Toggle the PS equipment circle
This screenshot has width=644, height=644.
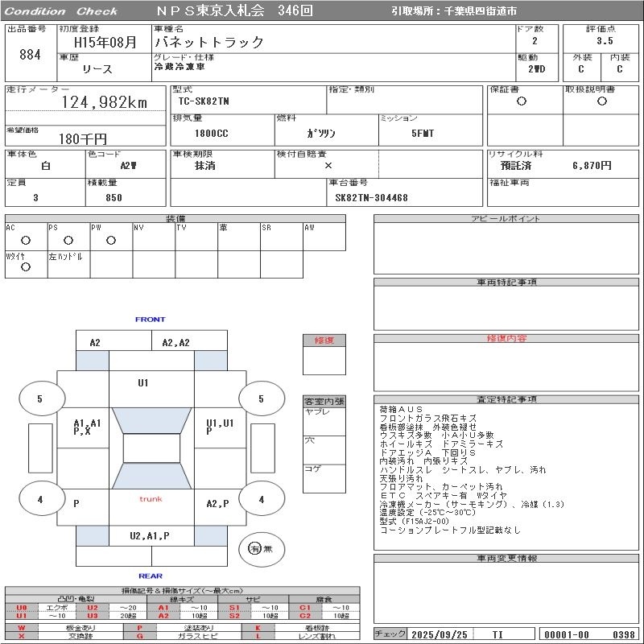[68, 240]
